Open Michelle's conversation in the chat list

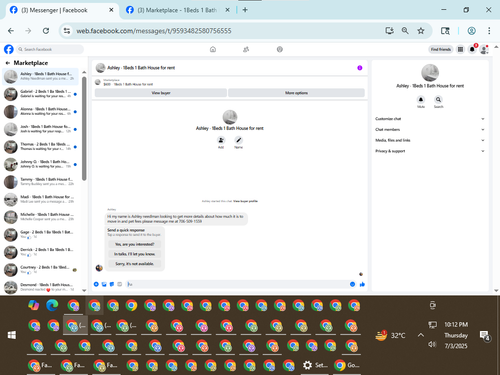(41, 217)
